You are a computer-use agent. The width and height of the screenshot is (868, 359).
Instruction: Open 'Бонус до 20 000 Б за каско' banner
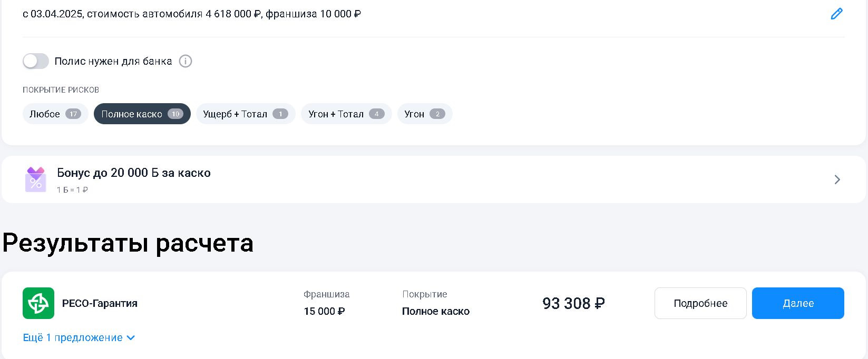[x=134, y=173]
